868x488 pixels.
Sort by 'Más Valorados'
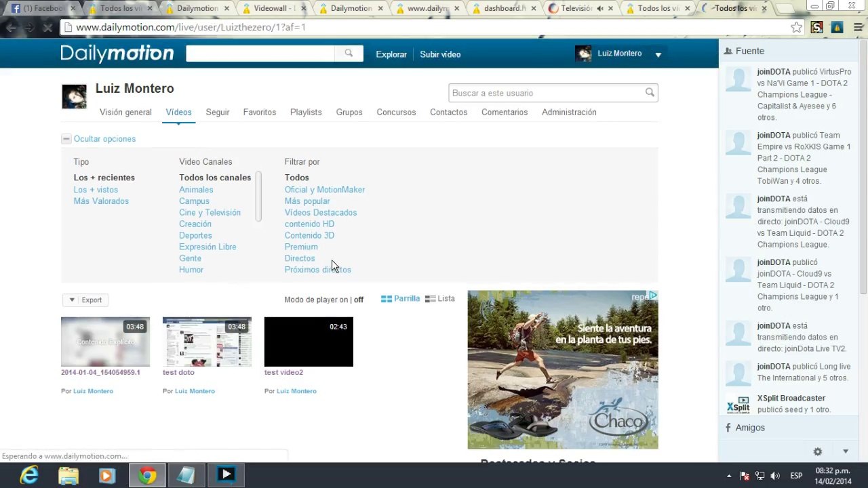point(101,201)
